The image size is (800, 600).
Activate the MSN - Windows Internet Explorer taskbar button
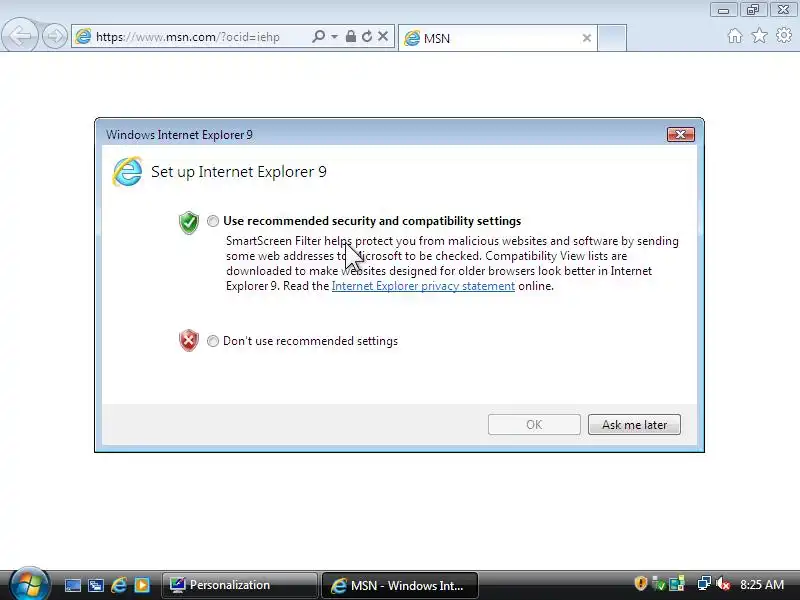399,585
